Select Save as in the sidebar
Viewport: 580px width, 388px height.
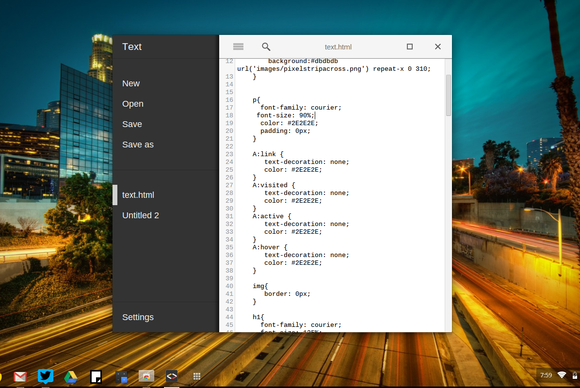click(138, 145)
